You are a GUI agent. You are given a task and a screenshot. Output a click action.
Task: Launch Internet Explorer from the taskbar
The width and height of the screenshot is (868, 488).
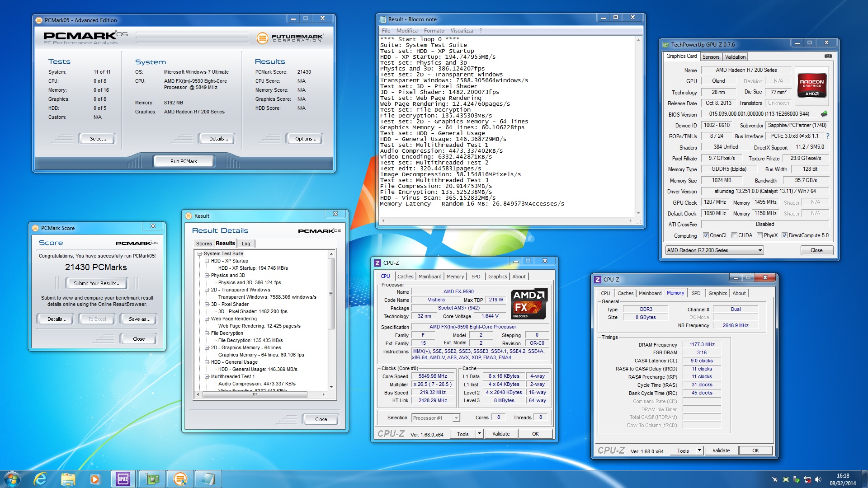[x=40, y=479]
